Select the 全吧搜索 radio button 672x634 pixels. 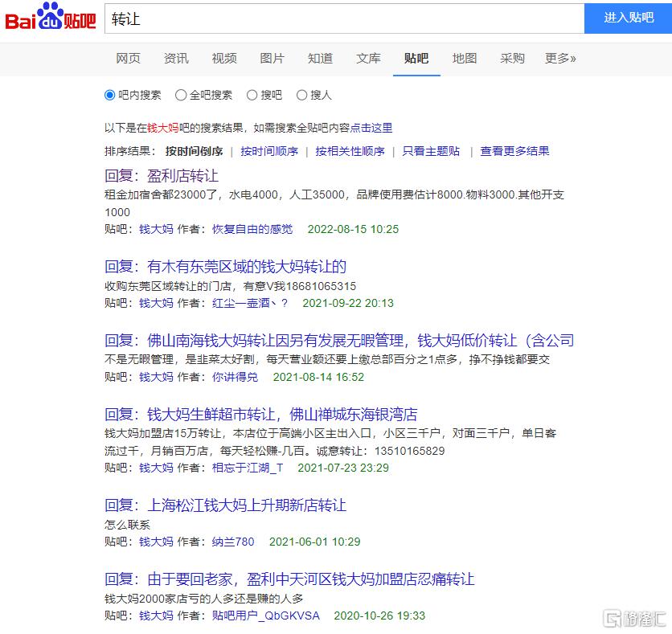pos(180,95)
